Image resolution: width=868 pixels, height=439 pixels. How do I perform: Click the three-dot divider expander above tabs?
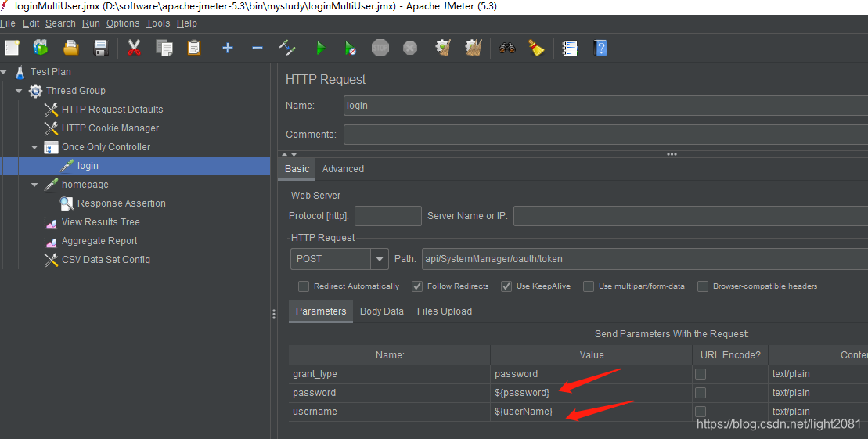coord(672,154)
